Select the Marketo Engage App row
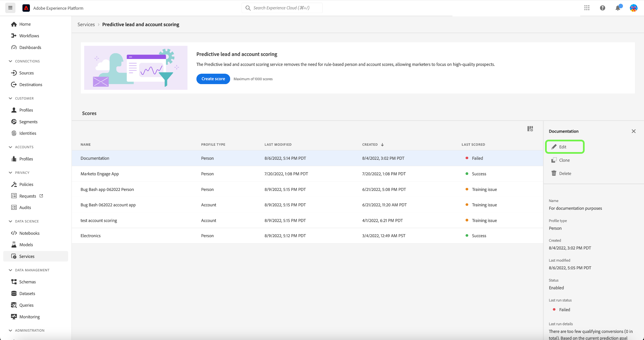The width and height of the screenshot is (644, 340). click(307, 174)
